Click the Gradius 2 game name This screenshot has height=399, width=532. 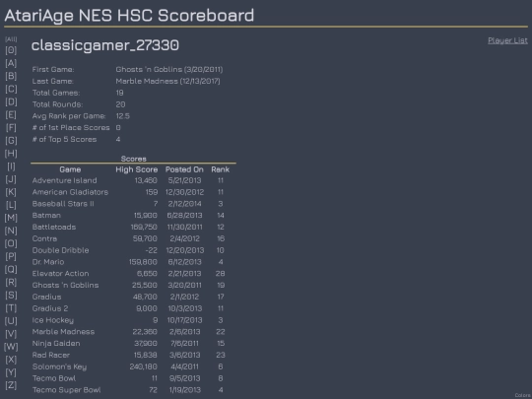pos(50,308)
